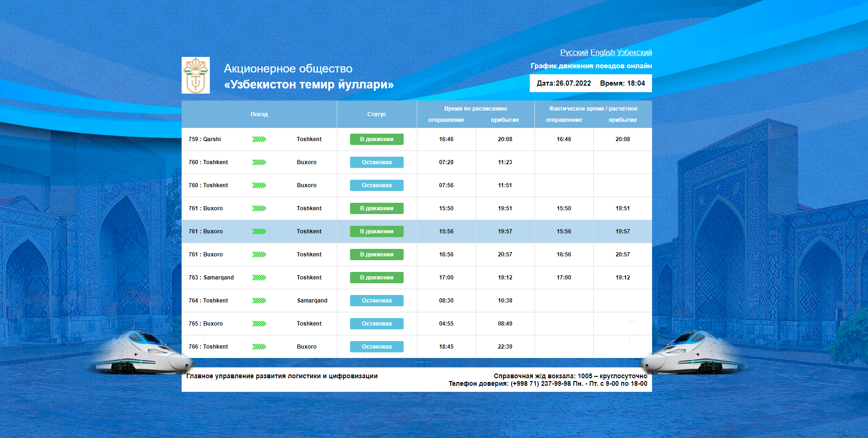This screenshot has width=868, height=438.
Task: Click the 'Остановка' status for train 766
Action: [376, 347]
